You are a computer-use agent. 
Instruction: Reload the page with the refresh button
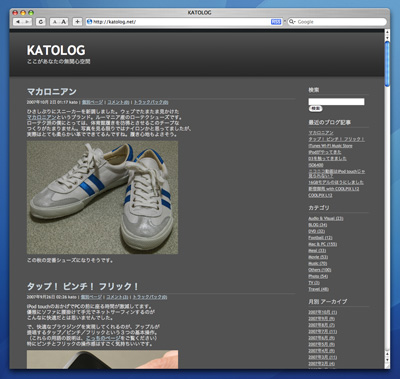41,22
